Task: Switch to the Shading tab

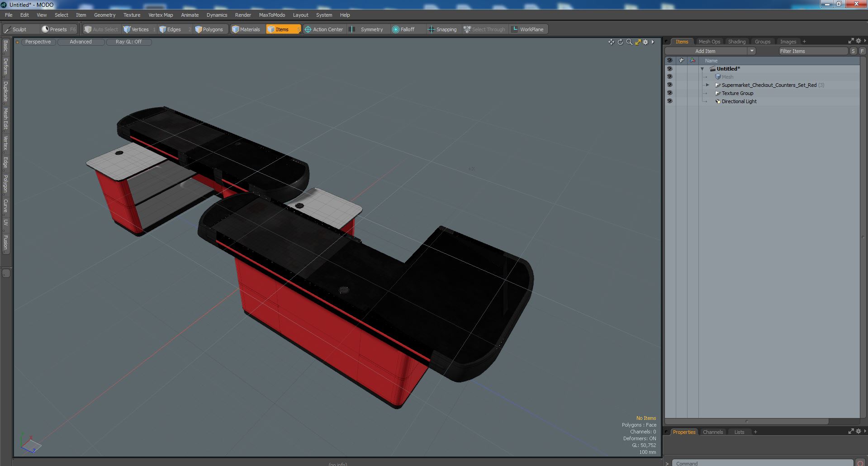Action: click(x=737, y=42)
